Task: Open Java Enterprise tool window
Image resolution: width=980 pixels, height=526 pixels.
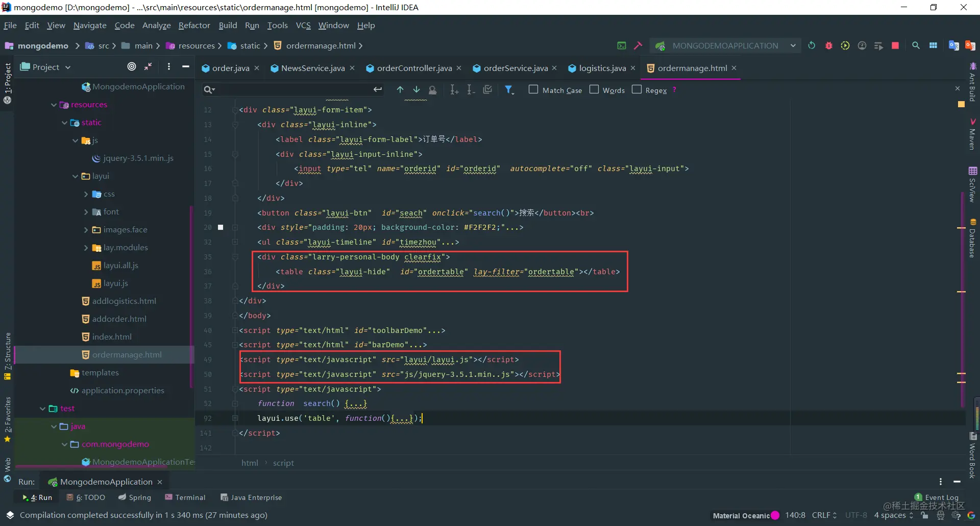Action: tap(251, 497)
